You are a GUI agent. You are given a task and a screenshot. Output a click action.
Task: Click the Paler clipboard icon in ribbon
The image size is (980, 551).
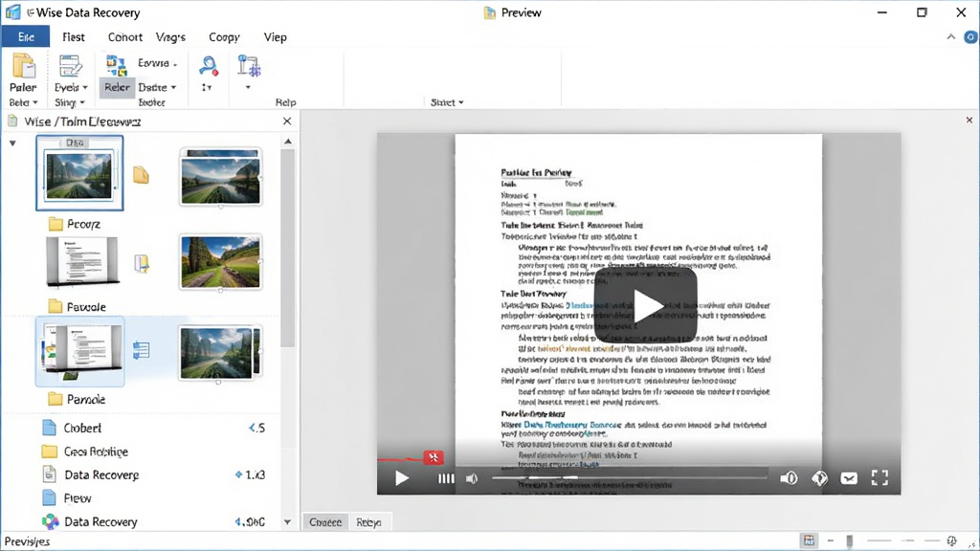(x=23, y=67)
